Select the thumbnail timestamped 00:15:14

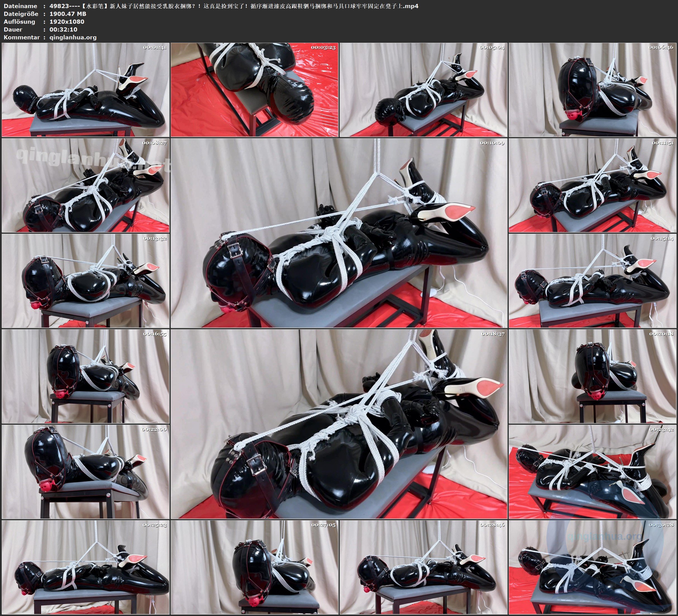(x=593, y=281)
